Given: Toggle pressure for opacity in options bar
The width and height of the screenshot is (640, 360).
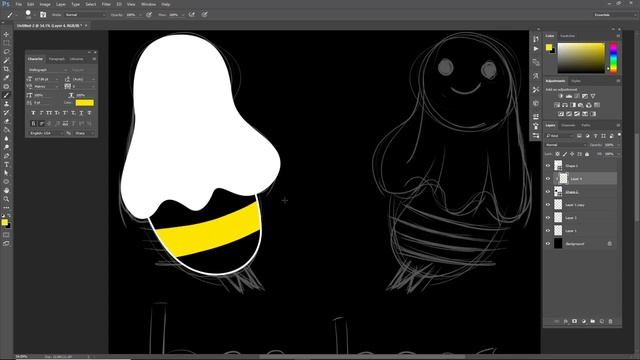Looking at the screenshot, I should click(149, 15).
